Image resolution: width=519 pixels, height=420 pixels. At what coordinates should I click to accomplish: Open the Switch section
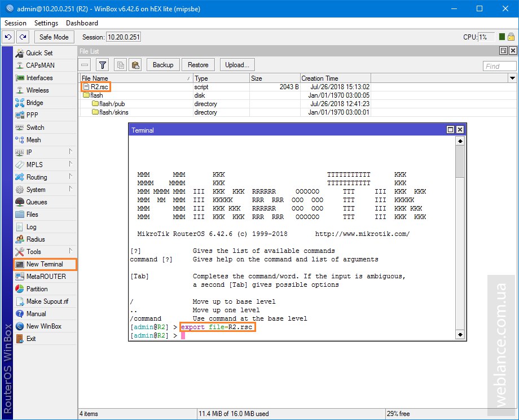point(45,128)
